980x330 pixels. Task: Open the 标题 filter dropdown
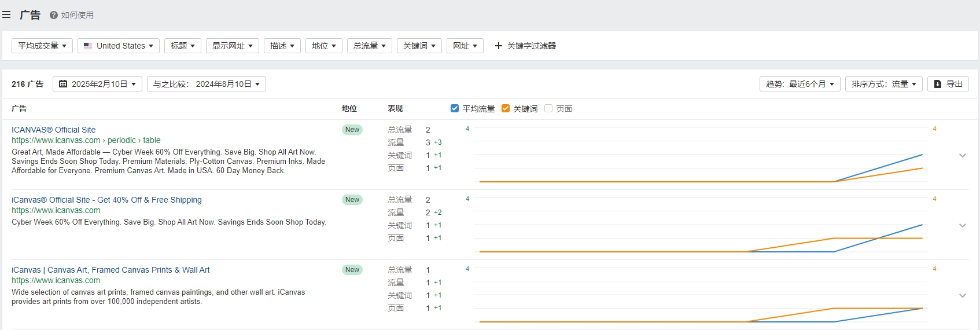tap(183, 46)
